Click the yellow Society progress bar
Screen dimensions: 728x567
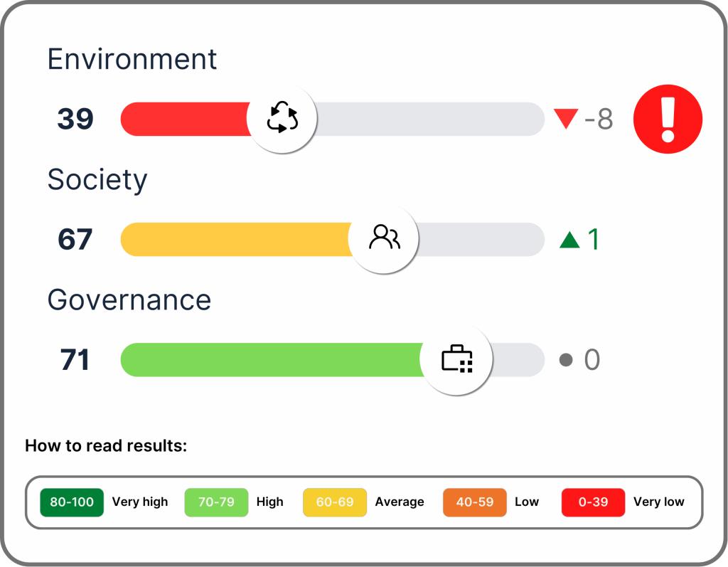[235, 239]
